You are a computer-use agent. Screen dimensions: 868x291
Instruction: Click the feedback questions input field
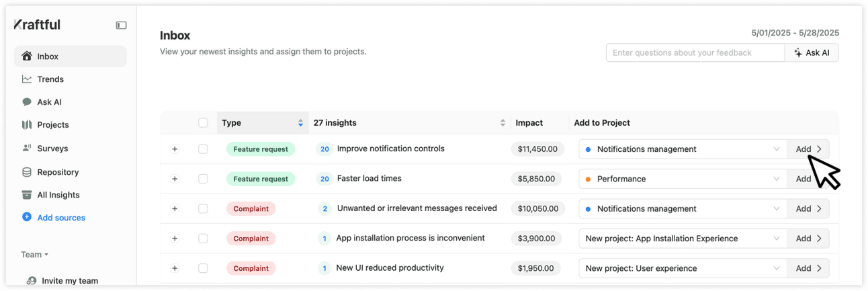pos(695,52)
